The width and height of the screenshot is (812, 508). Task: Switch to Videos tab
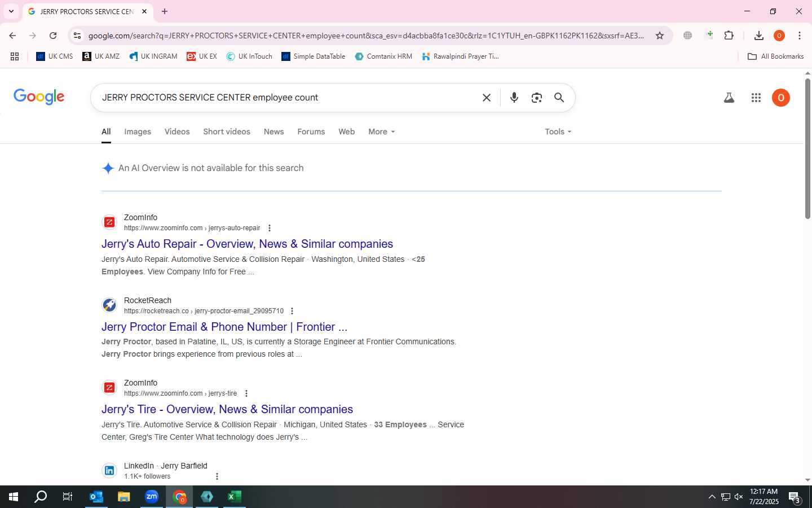click(x=177, y=132)
